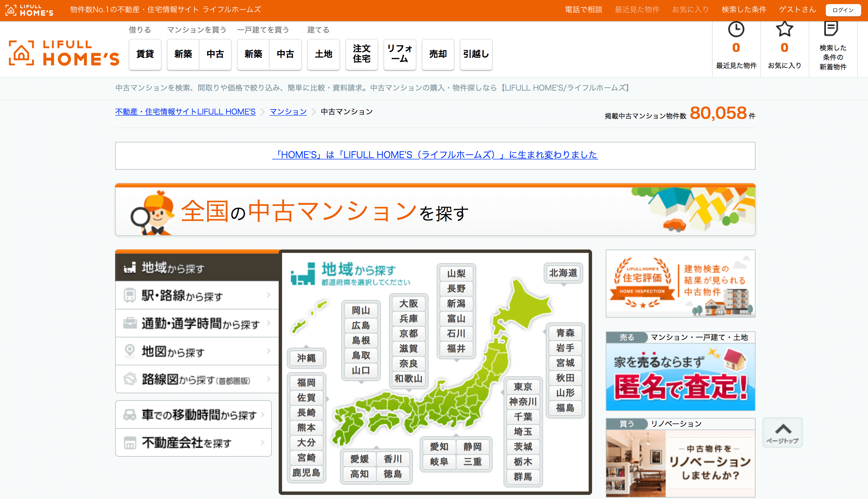Viewport: 868px width, 499px height.
Task: Open 引越し navigation button
Action: tap(476, 54)
